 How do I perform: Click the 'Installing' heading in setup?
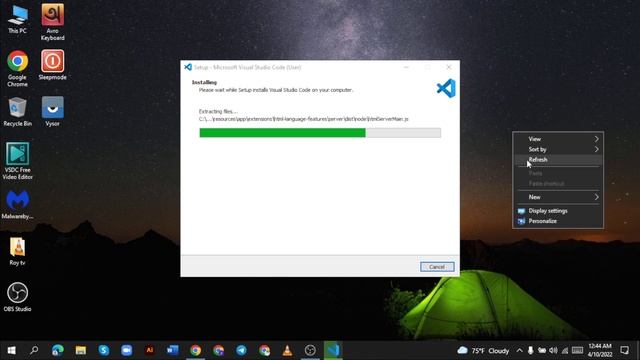tap(204, 82)
